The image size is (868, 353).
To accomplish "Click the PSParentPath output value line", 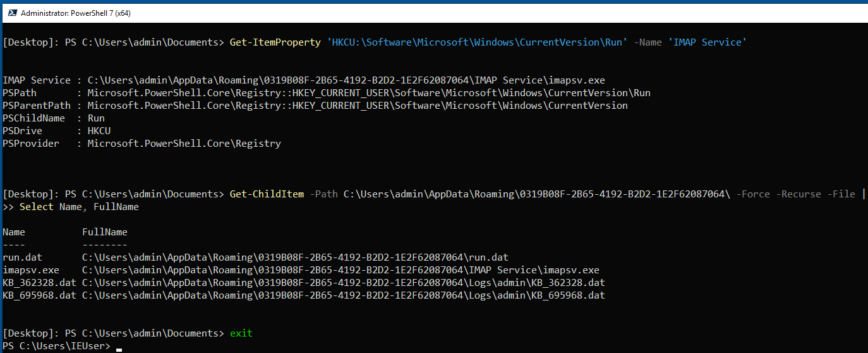I will click(x=358, y=106).
